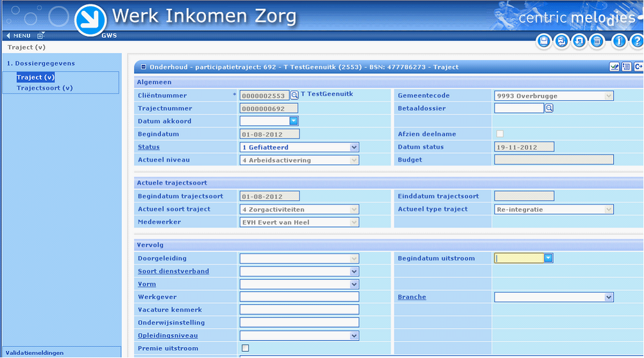This screenshot has width=644, height=358.
Task: Click the Branche label link
Action: pos(412,297)
